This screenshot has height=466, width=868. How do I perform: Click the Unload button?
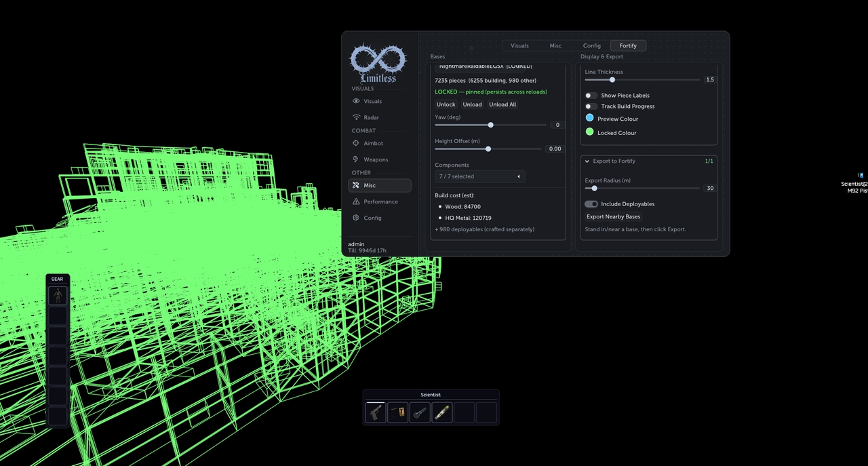(x=472, y=104)
